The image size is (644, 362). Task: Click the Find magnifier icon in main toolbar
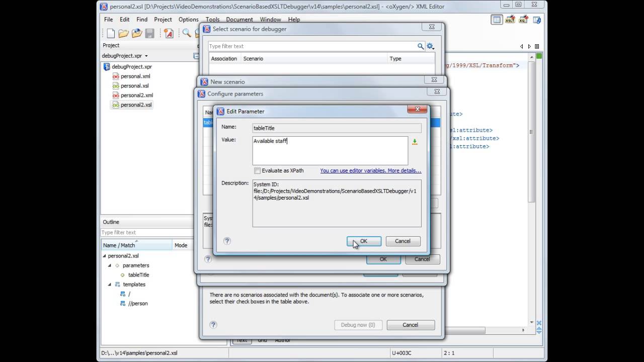tap(187, 33)
